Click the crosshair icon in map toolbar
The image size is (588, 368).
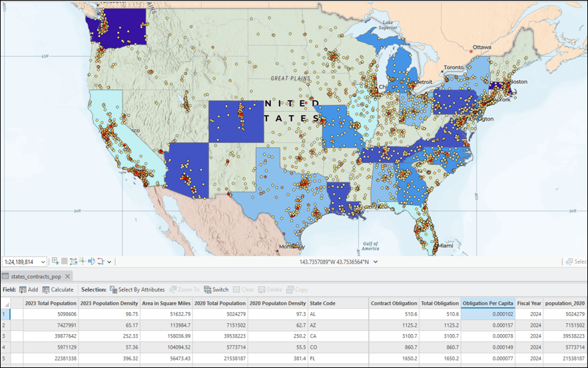82,262
